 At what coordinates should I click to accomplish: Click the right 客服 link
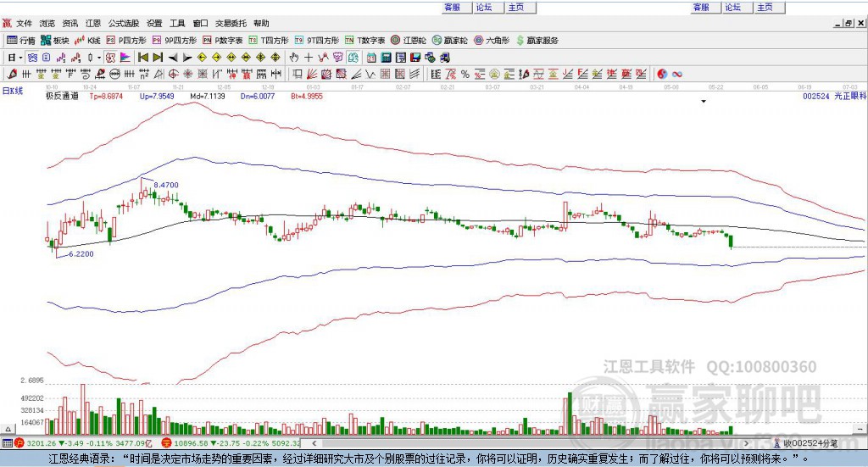(x=701, y=7)
